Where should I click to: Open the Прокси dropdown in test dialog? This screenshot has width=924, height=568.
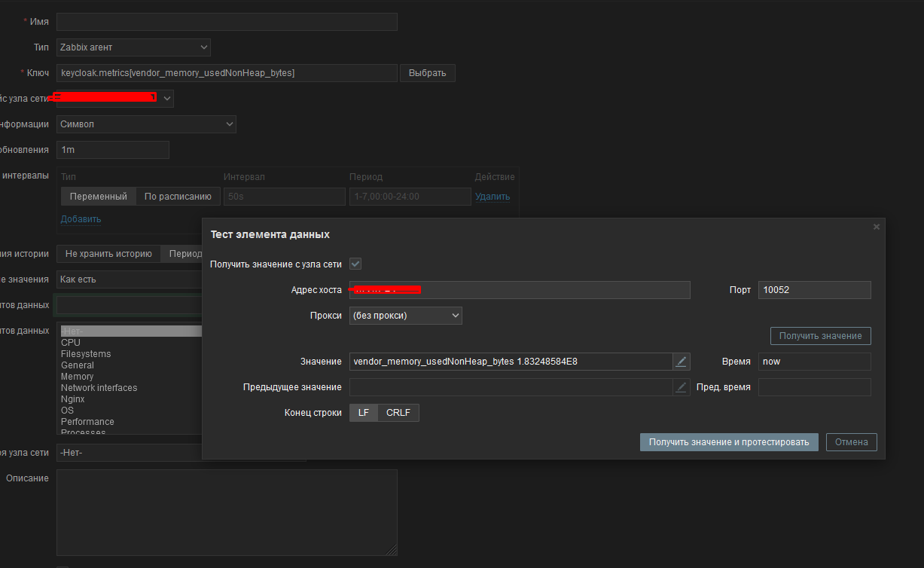click(405, 315)
